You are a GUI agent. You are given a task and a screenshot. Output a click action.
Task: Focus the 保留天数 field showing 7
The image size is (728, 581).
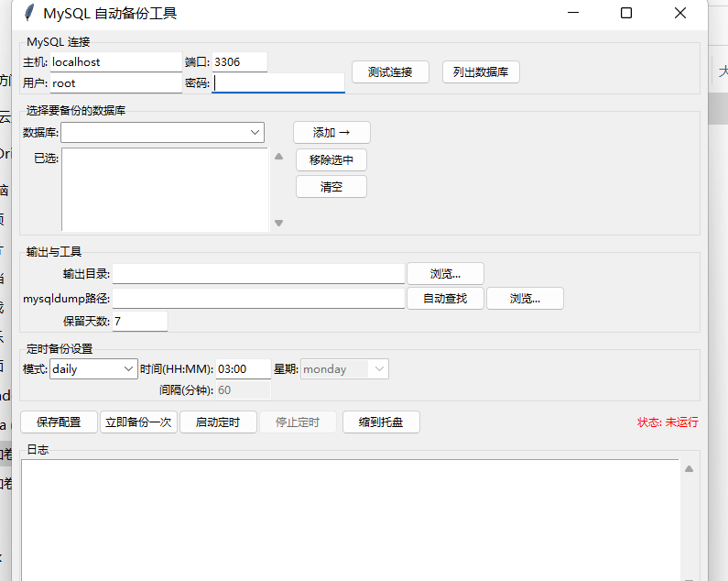(x=140, y=321)
